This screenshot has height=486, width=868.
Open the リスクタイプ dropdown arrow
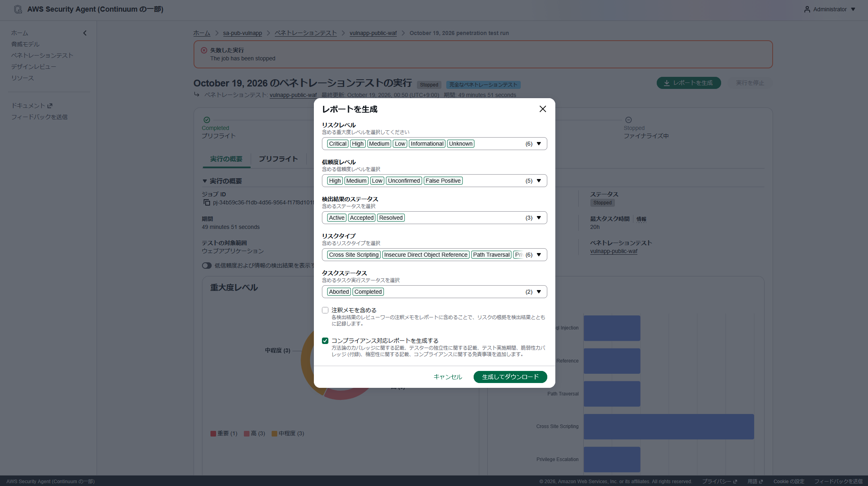pos(539,255)
